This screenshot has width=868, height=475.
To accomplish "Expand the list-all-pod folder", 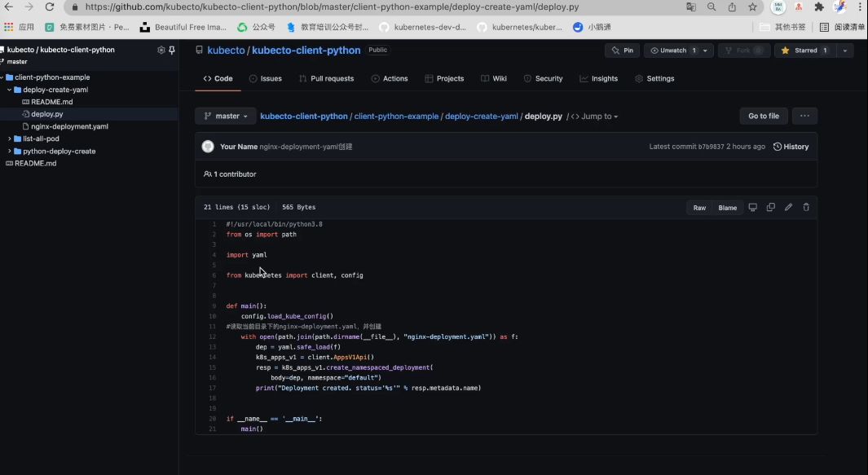I will tap(38, 139).
